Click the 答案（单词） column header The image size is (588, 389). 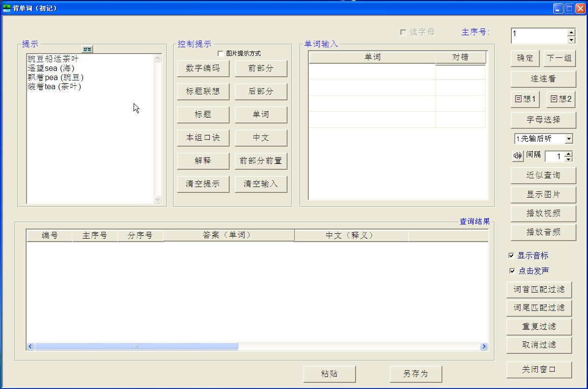(229, 235)
